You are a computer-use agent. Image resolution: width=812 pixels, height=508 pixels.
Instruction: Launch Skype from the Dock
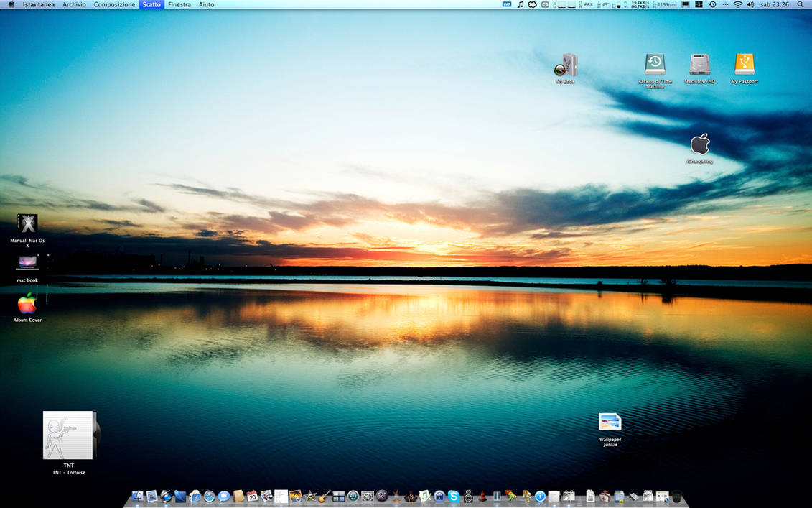click(x=454, y=497)
